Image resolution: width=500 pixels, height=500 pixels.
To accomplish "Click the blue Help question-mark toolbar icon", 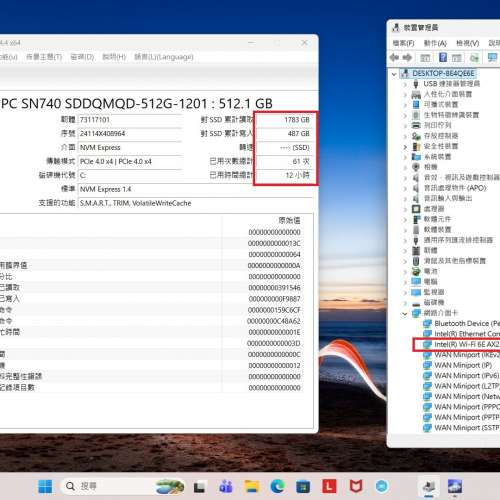I will (x=443, y=57).
